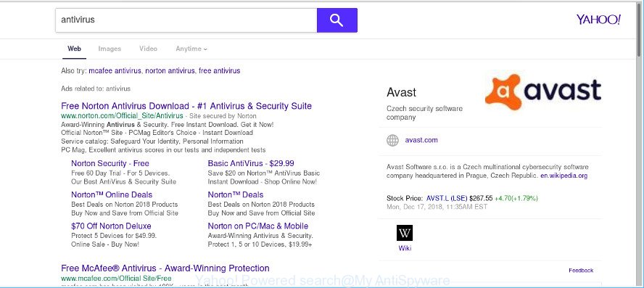Visit avast.com from the info panel
The height and width of the screenshot is (288, 644).
(421, 140)
